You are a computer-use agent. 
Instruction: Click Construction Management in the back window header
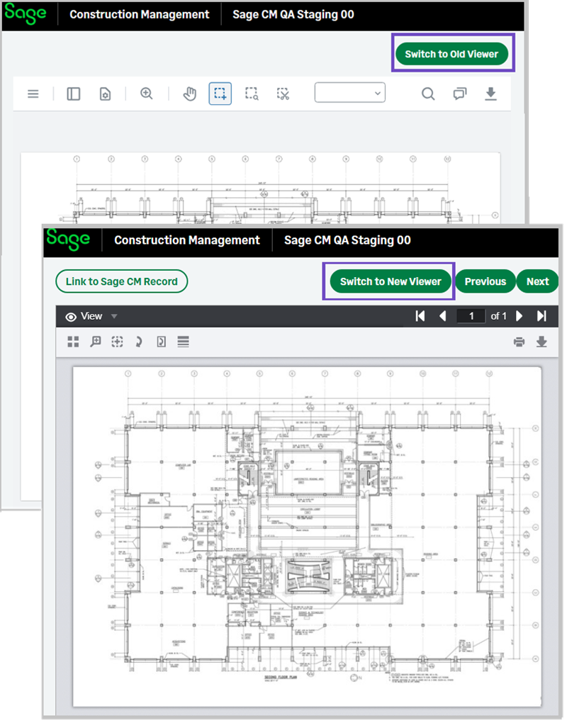tap(140, 14)
